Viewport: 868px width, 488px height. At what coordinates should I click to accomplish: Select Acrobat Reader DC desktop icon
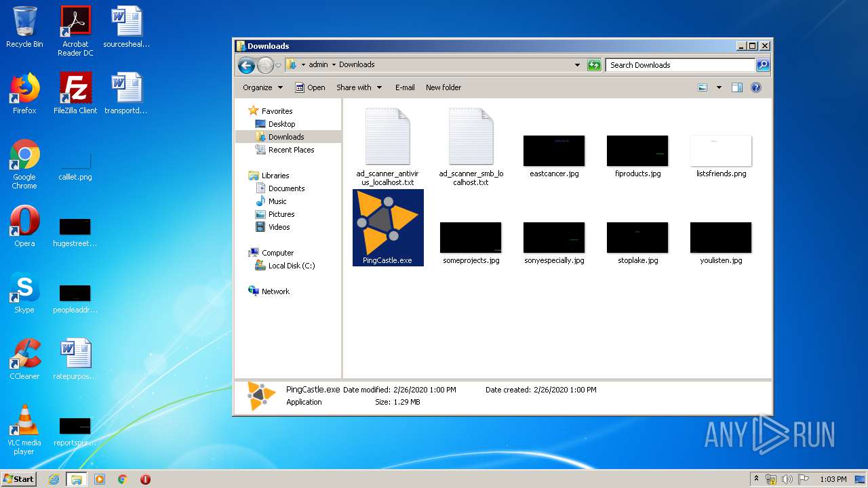(75, 31)
